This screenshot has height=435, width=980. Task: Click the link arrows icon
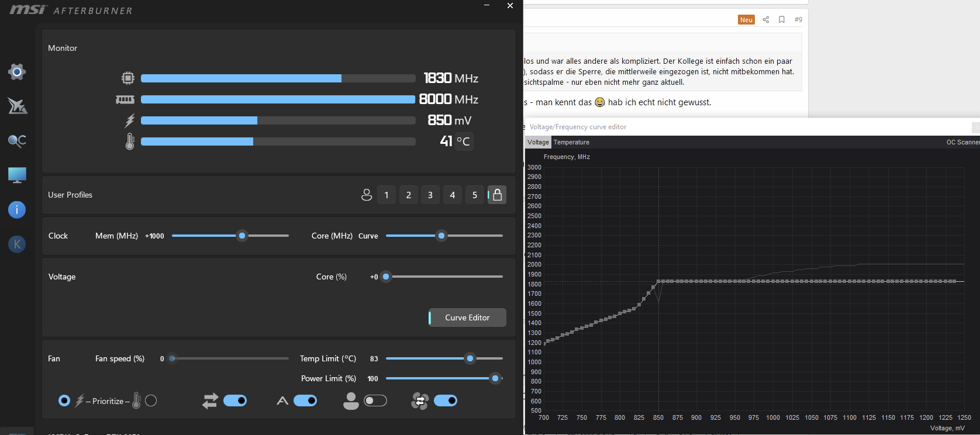[x=210, y=401]
